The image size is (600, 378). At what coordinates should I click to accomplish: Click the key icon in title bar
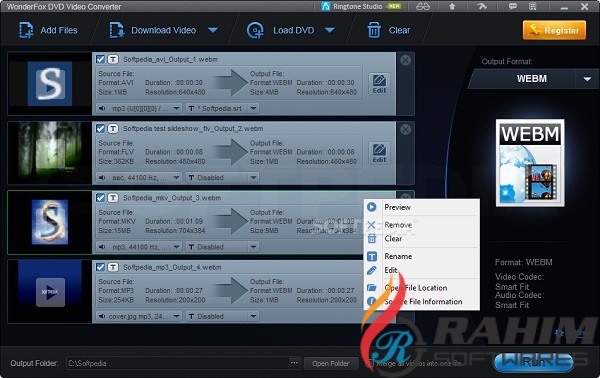tap(482, 7)
